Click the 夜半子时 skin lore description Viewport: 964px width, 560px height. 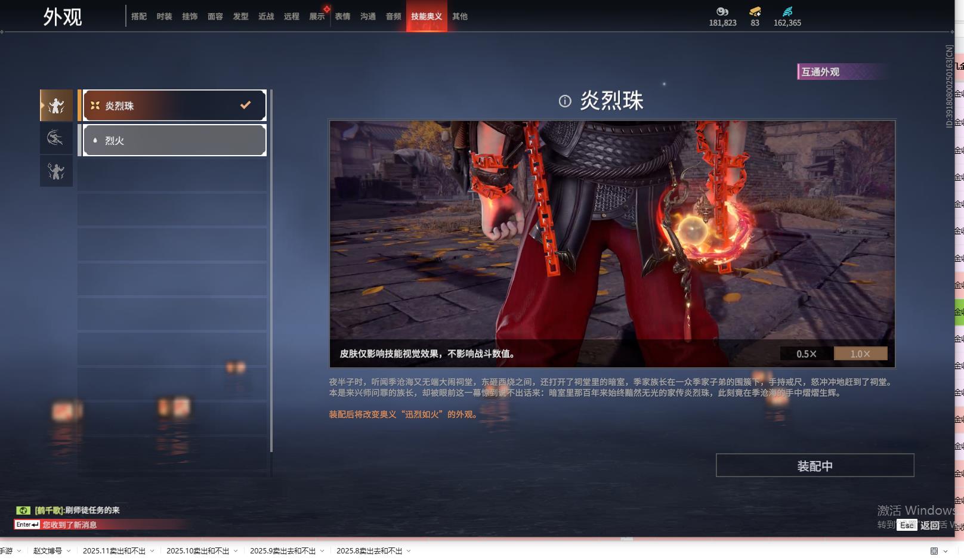click(x=611, y=388)
